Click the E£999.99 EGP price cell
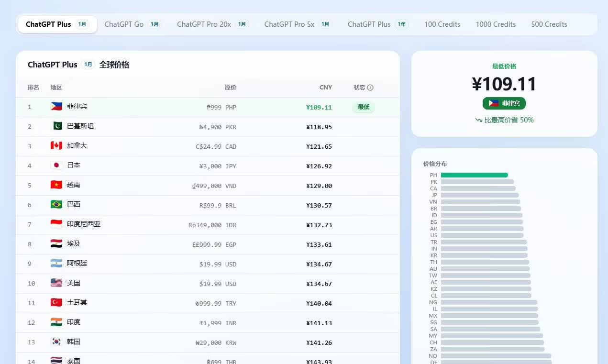608x364 pixels. [214, 244]
